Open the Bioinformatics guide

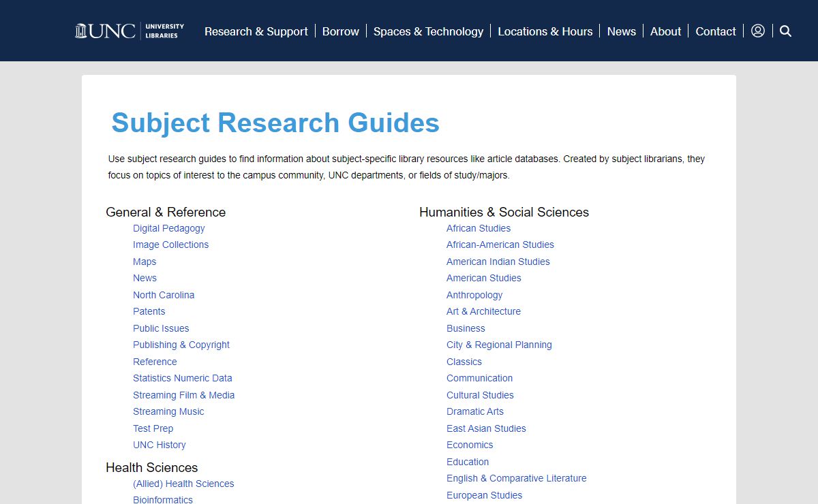pos(163,499)
